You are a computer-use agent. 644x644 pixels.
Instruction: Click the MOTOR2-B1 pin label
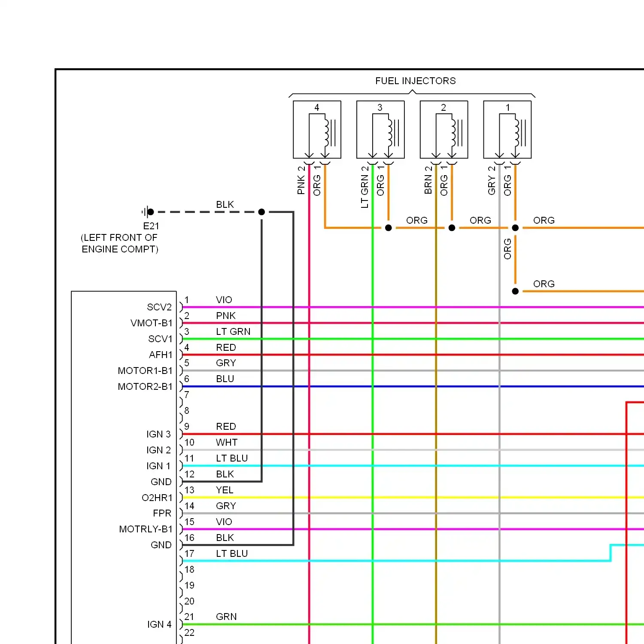click(145, 386)
